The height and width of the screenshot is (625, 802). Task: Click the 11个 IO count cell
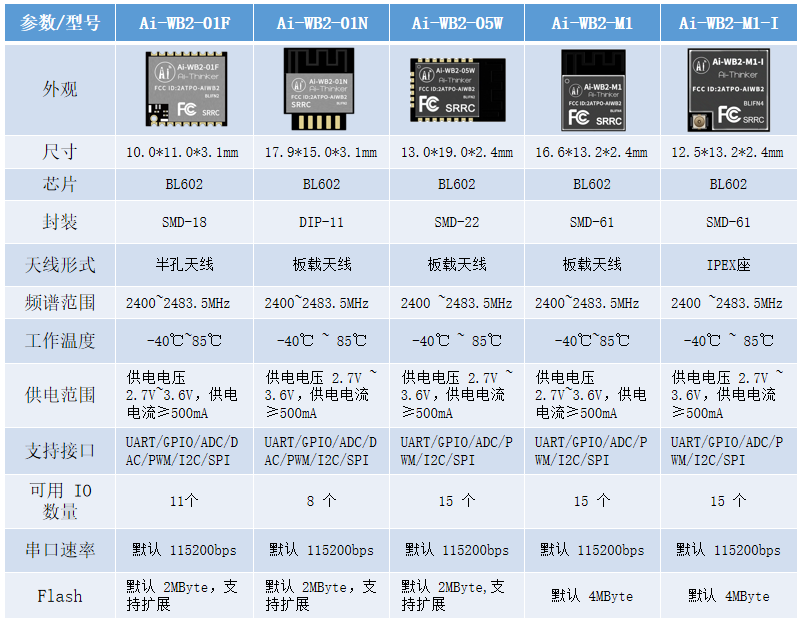(x=184, y=501)
